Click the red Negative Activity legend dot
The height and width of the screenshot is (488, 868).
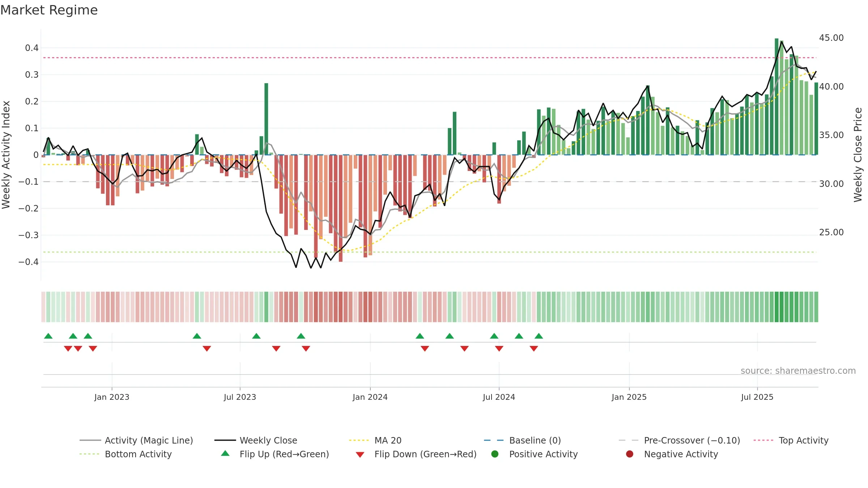[x=630, y=454]
